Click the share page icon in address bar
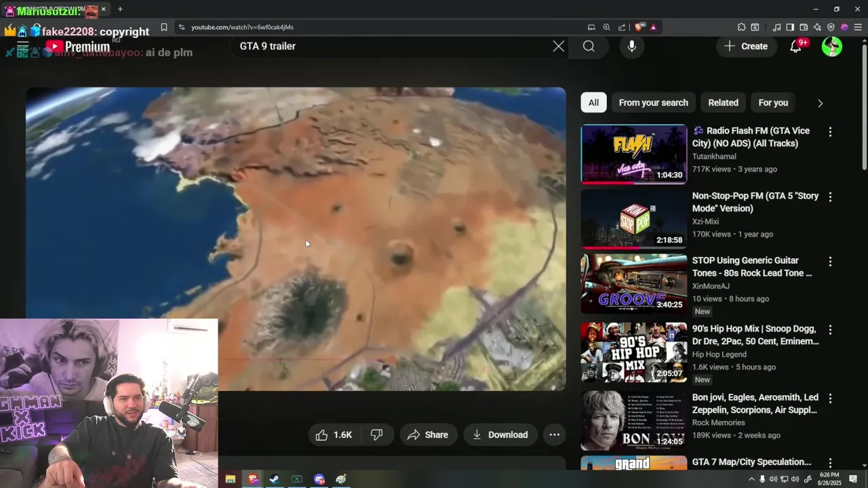The image size is (868, 488). point(622,27)
